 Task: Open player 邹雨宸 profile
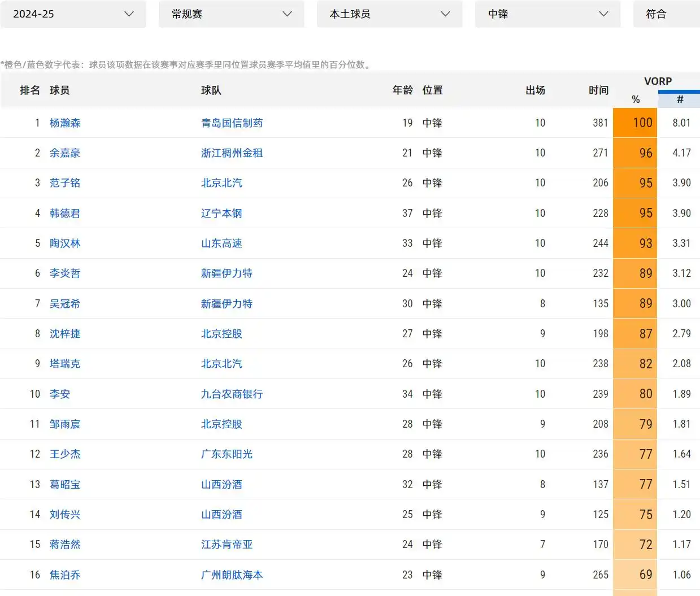click(65, 424)
